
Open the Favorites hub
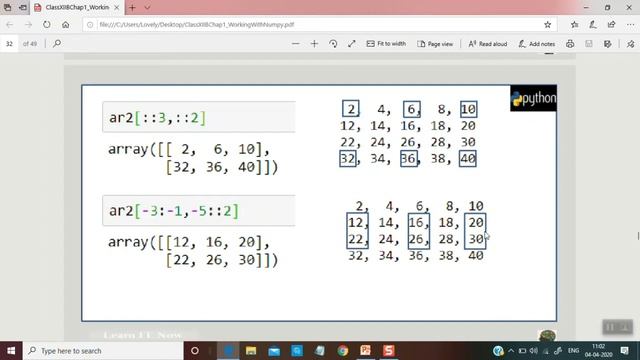coord(575,24)
